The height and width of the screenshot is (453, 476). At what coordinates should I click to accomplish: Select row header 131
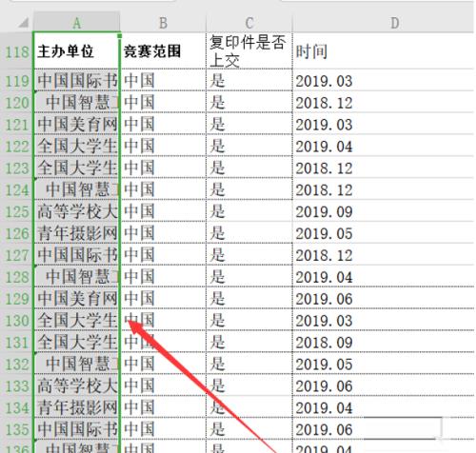click(x=16, y=342)
